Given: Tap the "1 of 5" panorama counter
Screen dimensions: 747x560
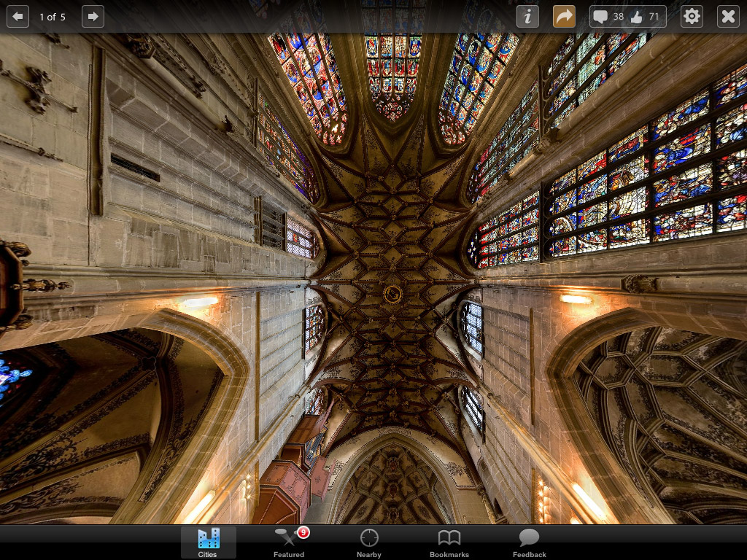Looking at the screenshot, I should tap(53, 17).
